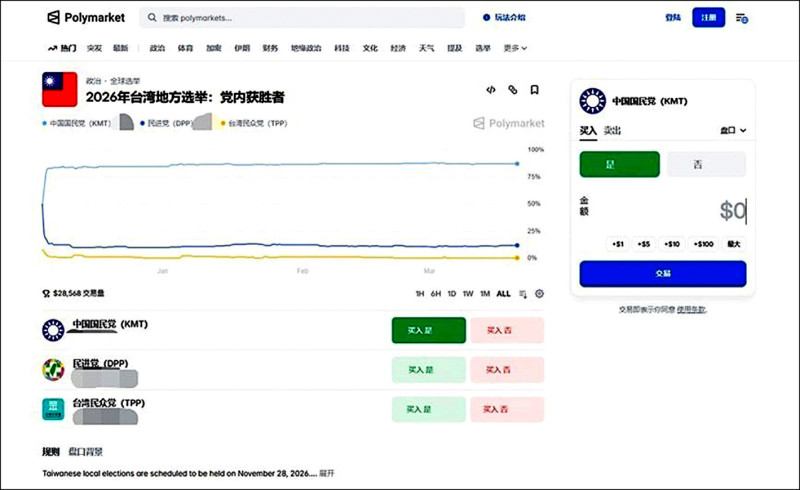Open chart settings gear icon
Viewport: 800px width, 490px height.
coord(540,293)
